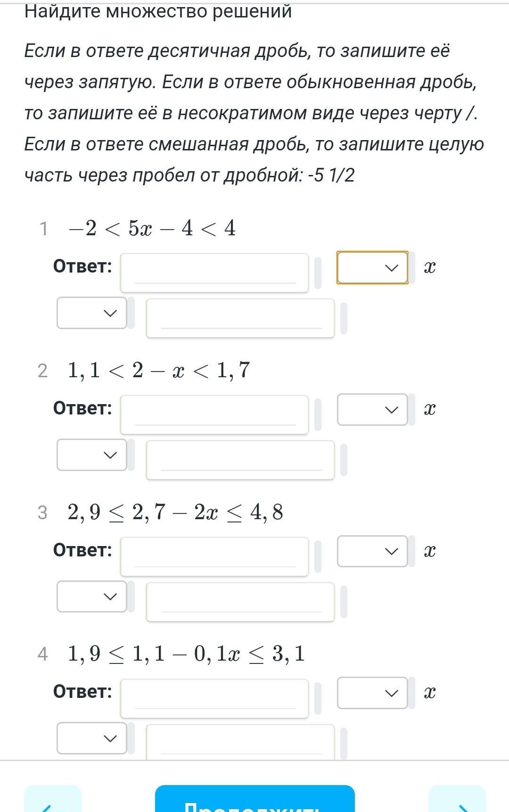Expand second comparison dropdown for inequality 4

point(92,738)
